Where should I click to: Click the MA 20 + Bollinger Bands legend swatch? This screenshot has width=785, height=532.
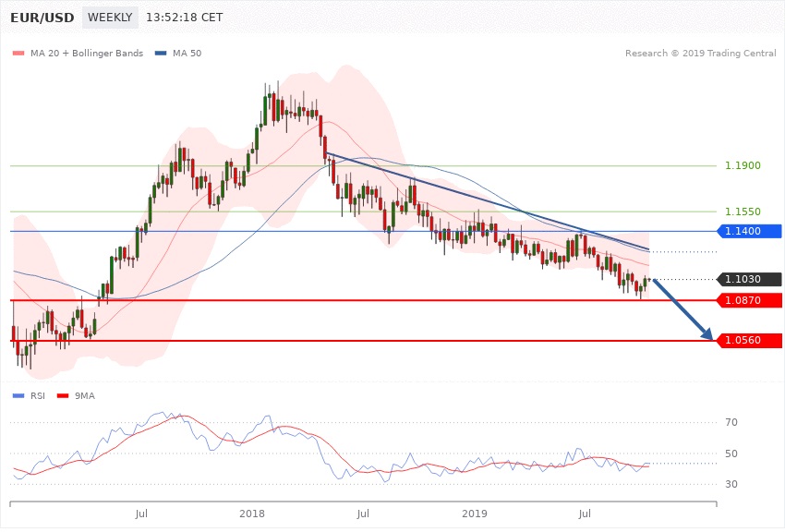[x=18, y=54]
